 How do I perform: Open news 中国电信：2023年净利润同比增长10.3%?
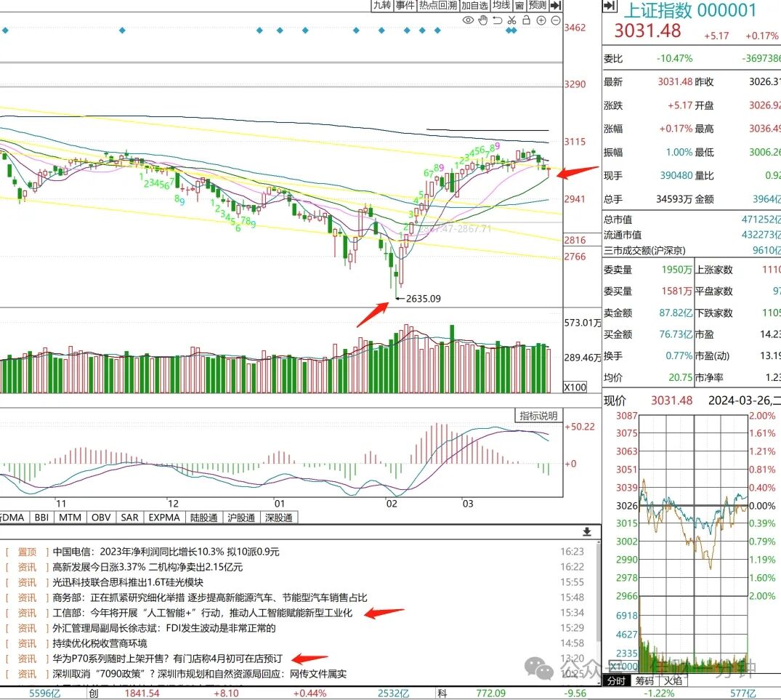pyautogui.click(x=166, y=552)
